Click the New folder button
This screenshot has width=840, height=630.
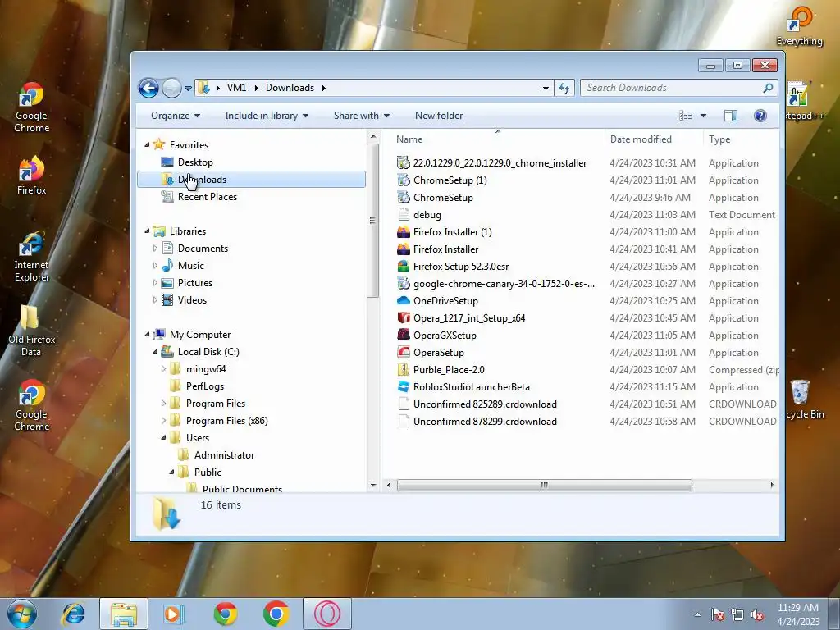[439, 116]
